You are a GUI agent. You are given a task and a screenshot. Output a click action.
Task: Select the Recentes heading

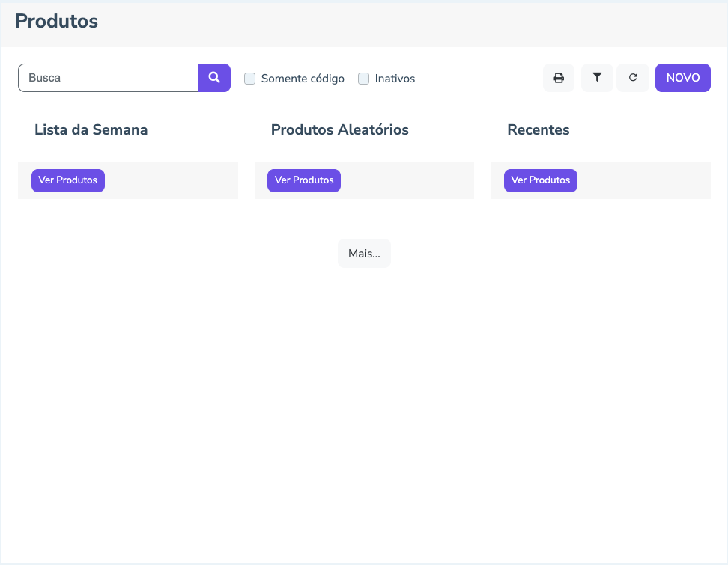click(539, 130)
